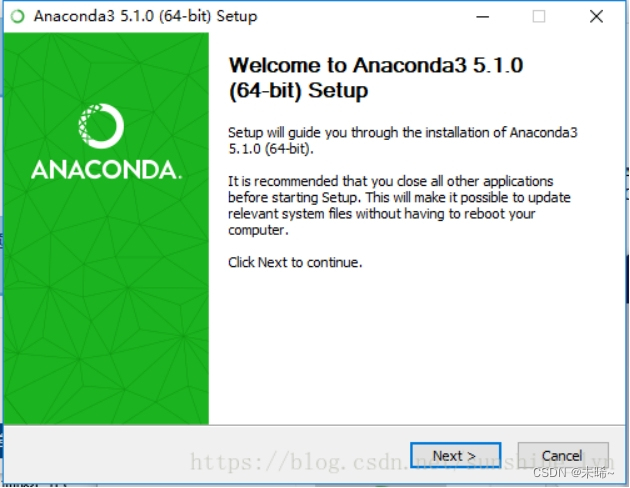Click the separator line above the buttons
This screenshot has height=488, width=630.
pyautogui.click(x=315, y=425)
